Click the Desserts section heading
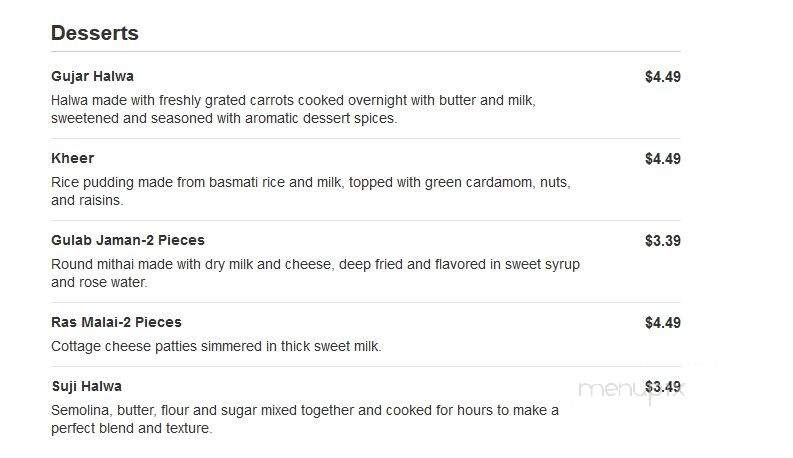This screenshot has width=793, height=458. click(95, 33)
